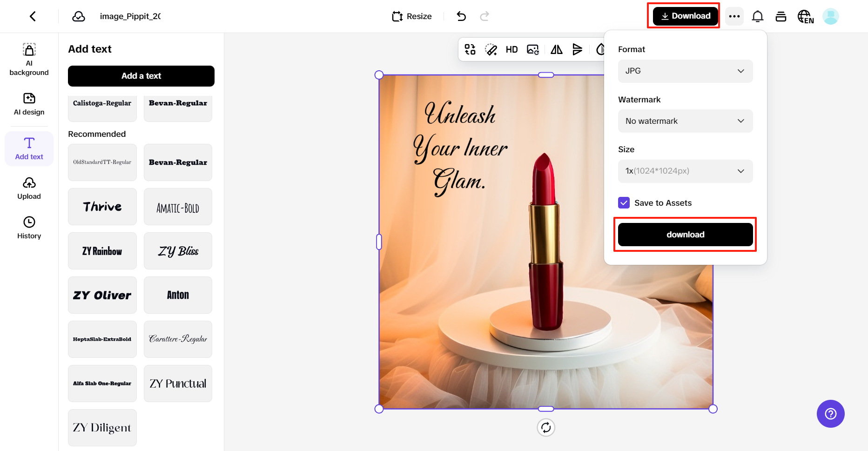
Task: Uncheck the Save to Assets option
Action: coord(624,202)
